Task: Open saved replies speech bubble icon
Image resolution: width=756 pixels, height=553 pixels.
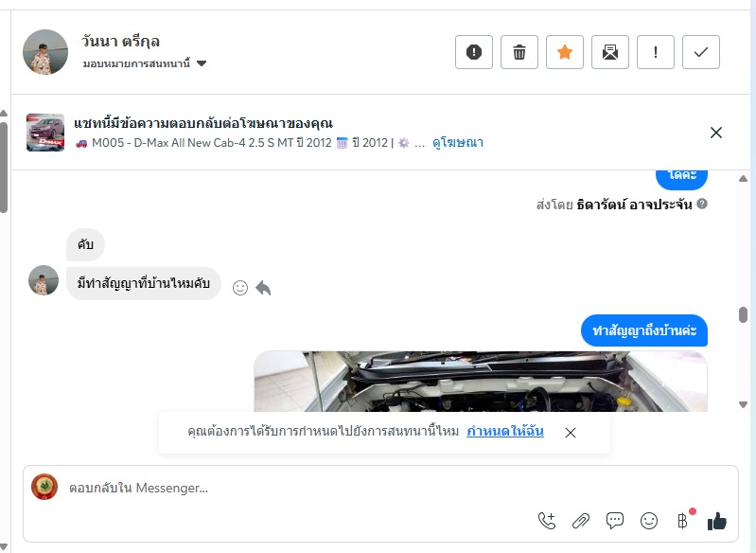Action: (615, 521)
